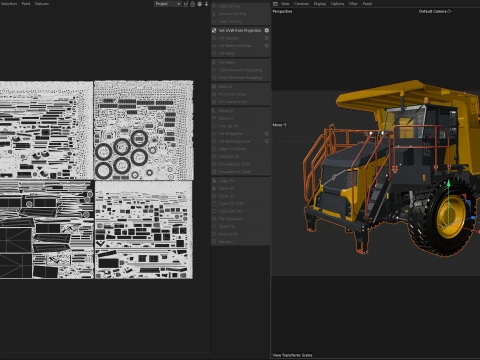Screen dimensions: 480x360
Task: Click the down-arrow icon in UV editor header
Action: pyautogui.click(x=206, y=4)
